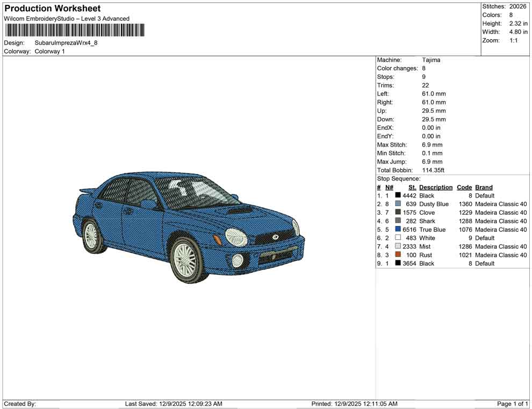The height and width of the screenshot is (409, 532).
Task: Select the True Blue color swatch
Action: coord(398,229)
